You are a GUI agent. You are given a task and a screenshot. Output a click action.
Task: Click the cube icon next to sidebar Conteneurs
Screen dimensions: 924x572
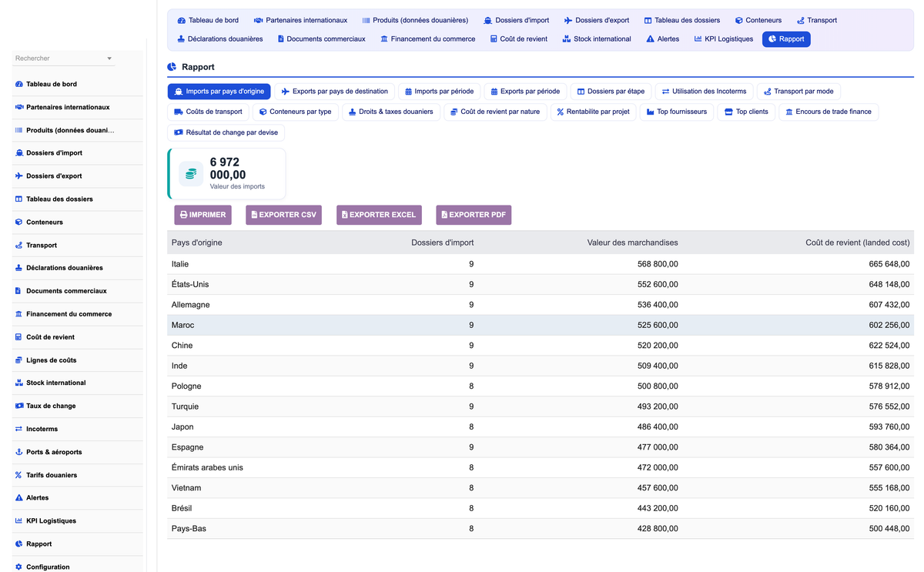(x=19, y=222)
